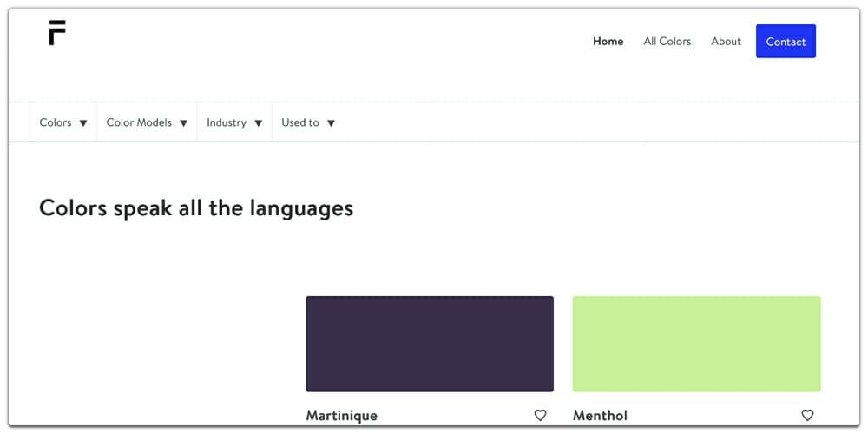Click the Martinique color name
The image size is (868, 434).
tap(342, 416)
